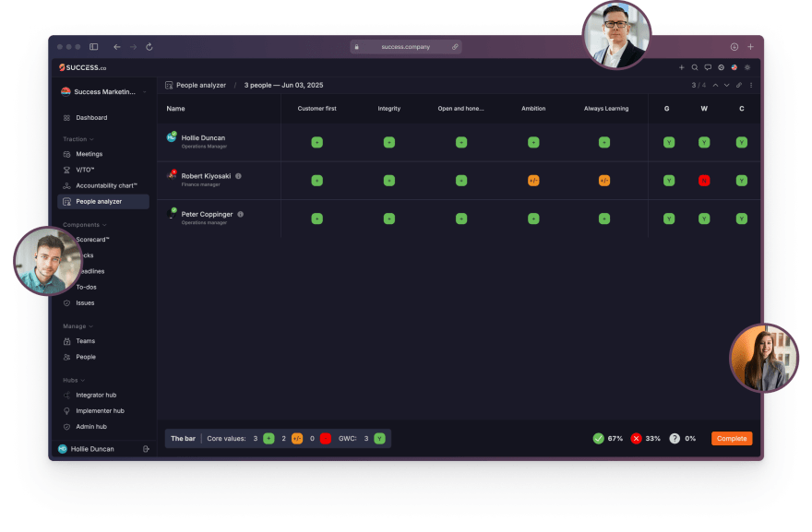This screenshot has height=532, width=812.
Task: Toggle Robert Kiyosaki's Integrity rating
Action: tap(388, 181)
